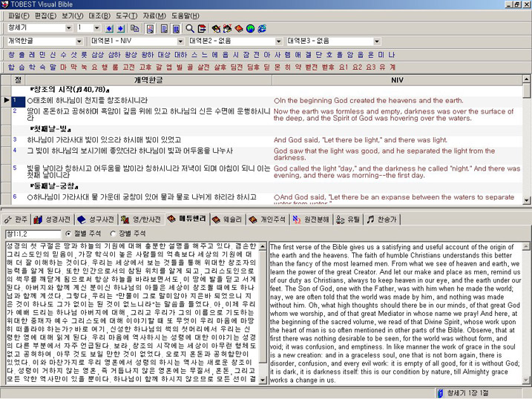This screenshot has width=532, height=399.
Task: Jump to book 왕하 in the shortcut bar
Action: [x=148, y=55]
